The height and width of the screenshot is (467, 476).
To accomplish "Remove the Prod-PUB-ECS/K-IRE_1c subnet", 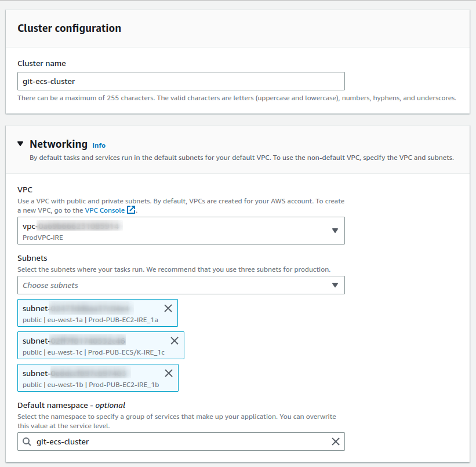I will [x=175, y=341].
